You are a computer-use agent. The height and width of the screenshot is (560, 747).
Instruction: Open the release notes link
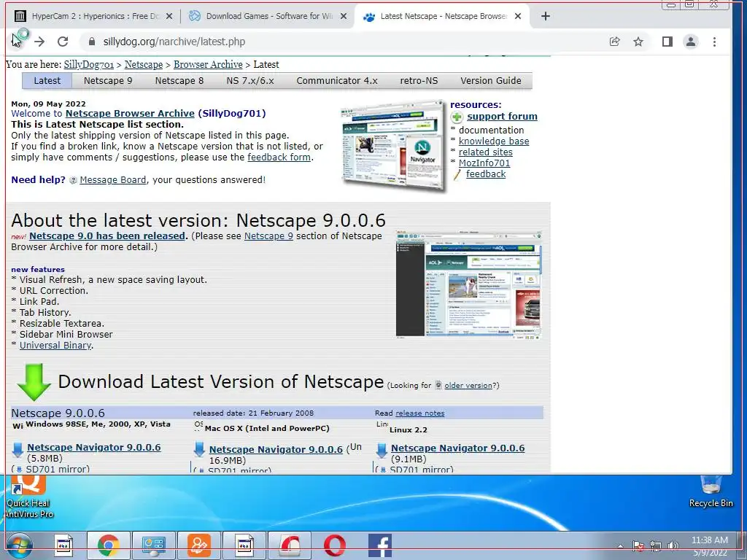pyautogui.click(x=419, y=413)
